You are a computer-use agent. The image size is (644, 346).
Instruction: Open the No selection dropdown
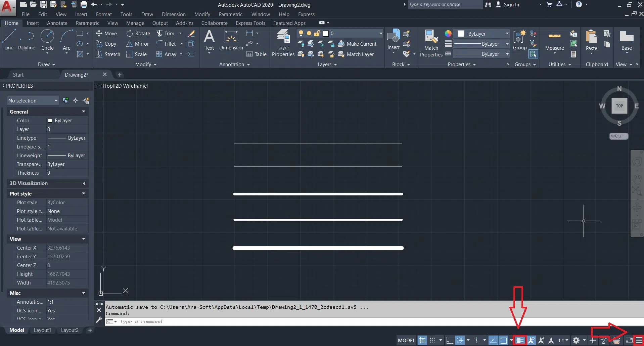click(x=33, y=101)
